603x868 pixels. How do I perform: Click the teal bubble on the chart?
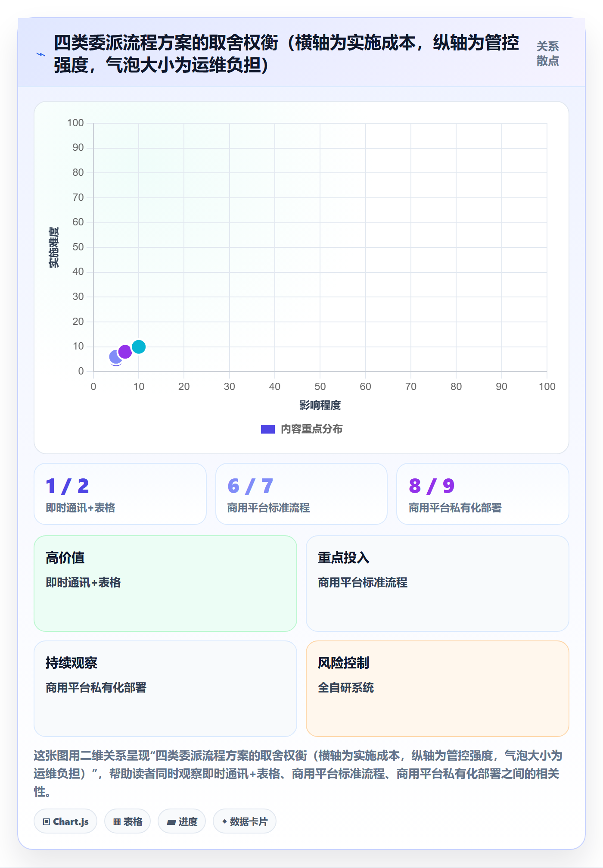click(139, 347)
